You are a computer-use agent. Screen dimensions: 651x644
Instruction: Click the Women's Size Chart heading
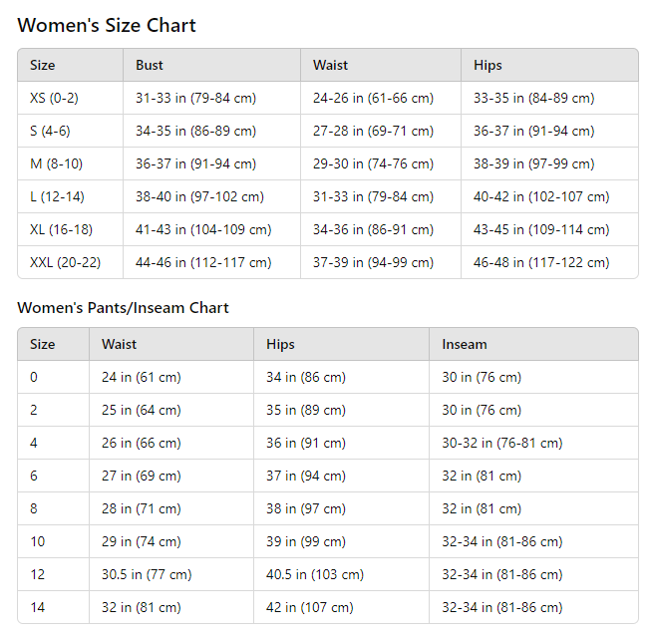(x=107, y=26)
